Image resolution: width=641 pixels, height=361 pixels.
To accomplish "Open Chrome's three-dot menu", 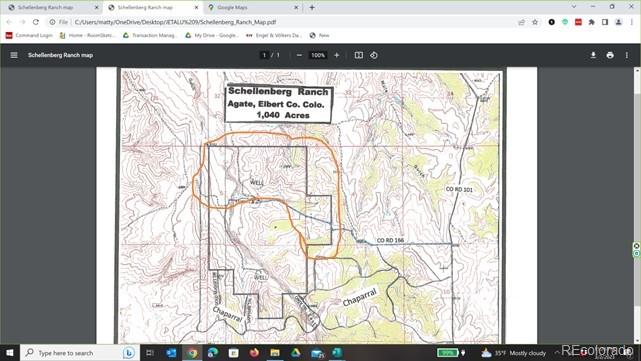I will click(632, 22).
